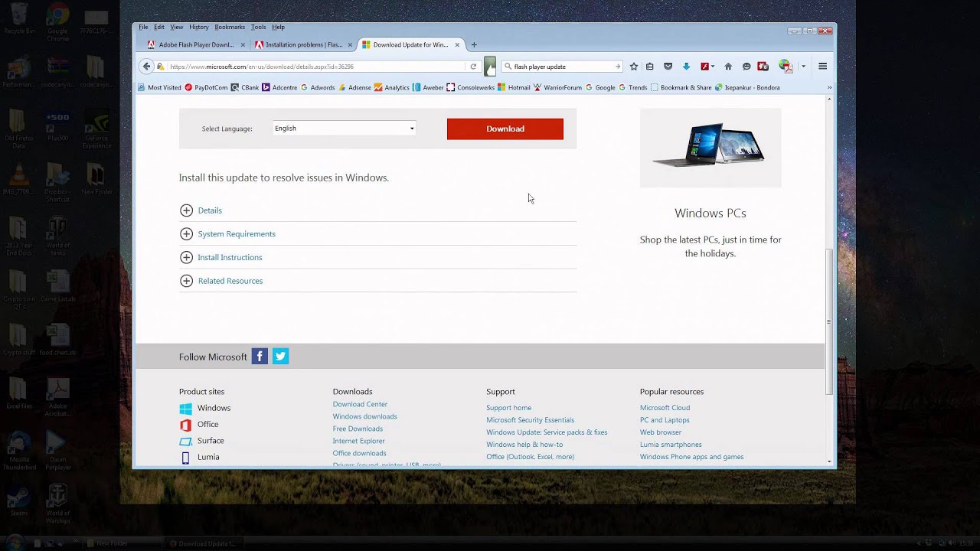Image resolution: width=980 pixels, height=551 pixels.
Task: Click the site identity padlock icon
Action: (x=161, y=67)
